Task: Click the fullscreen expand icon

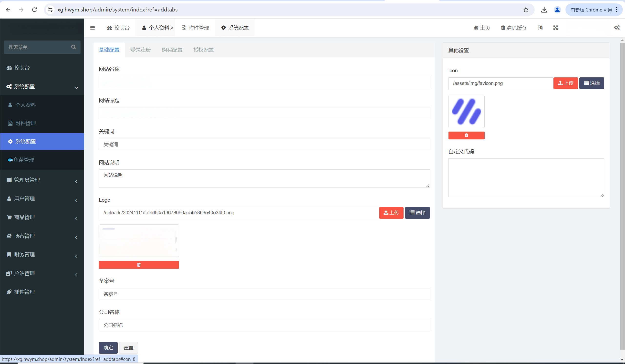Action: point(556,28)
